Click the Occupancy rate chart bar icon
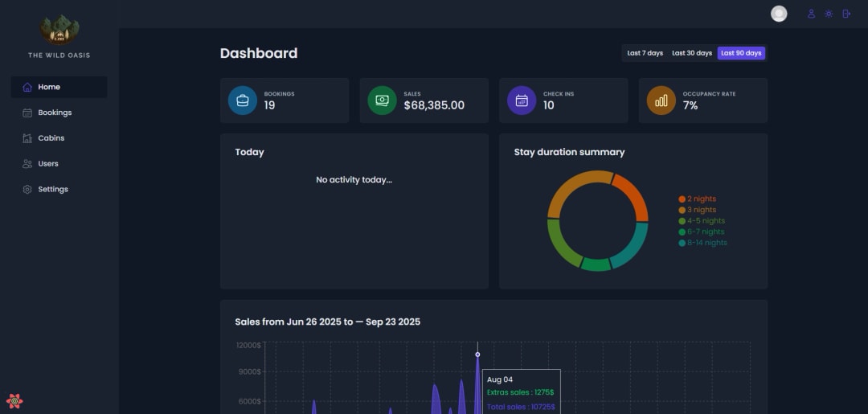The height and width of the screenshot is (414, 868). click(x=661, y=100)
